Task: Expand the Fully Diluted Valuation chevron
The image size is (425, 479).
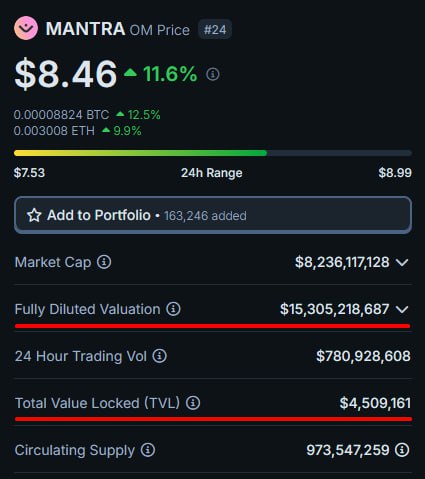Action: coord(402,310)
